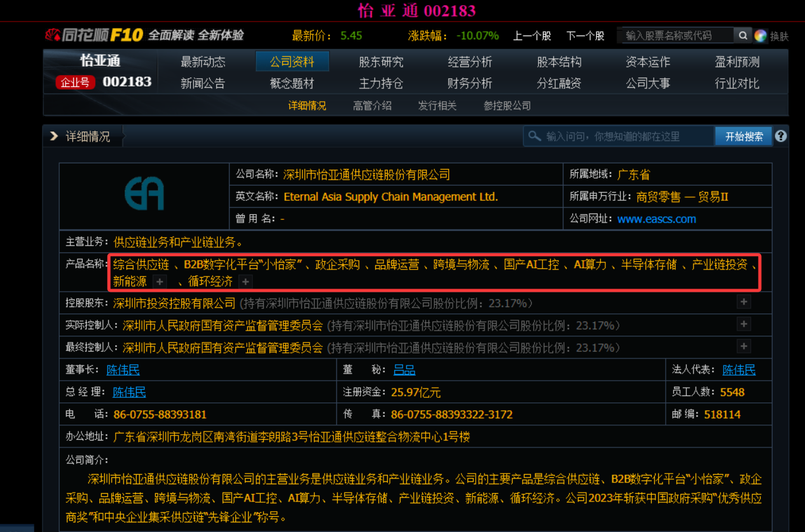The width and height of the screenshot is (805, 532).
Task: Click the EA company logo
Action: point(144,193)
